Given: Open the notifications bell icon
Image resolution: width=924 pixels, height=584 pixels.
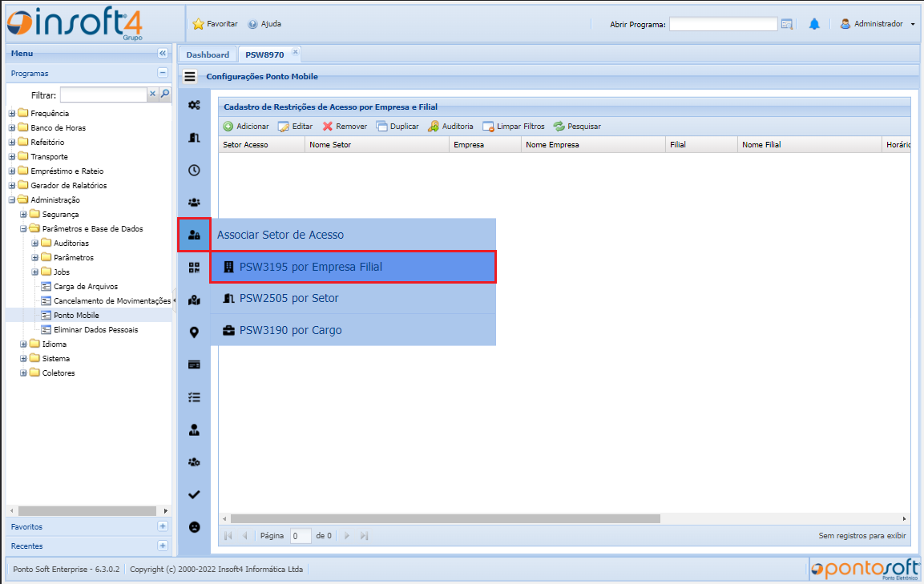Looking at the screenshot, I should (x=814, y=24).
